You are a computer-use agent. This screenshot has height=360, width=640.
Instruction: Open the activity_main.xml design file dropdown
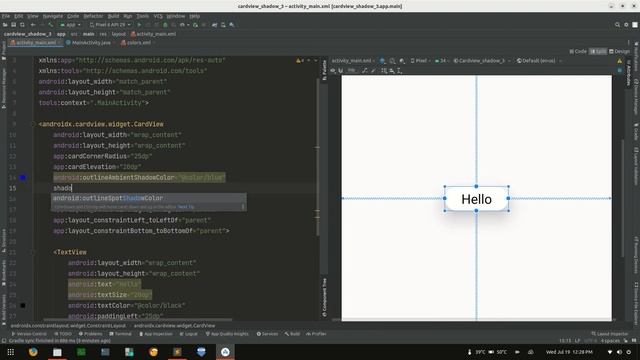click(x=353, y=61)
